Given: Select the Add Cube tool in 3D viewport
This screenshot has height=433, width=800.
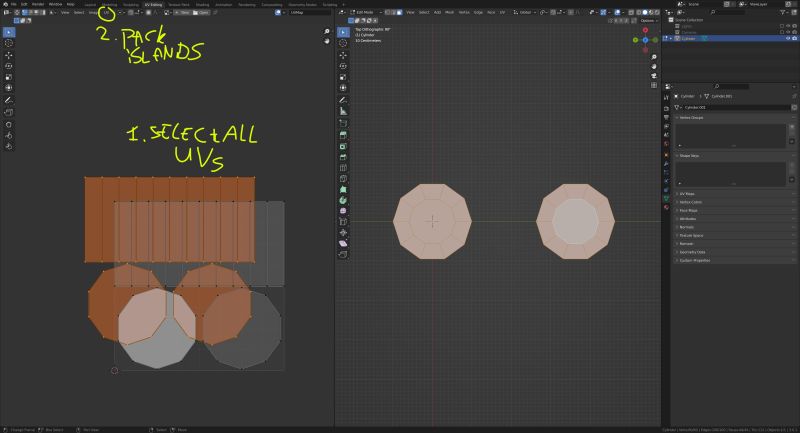Looking at the screenshot, I should (343, 123).
